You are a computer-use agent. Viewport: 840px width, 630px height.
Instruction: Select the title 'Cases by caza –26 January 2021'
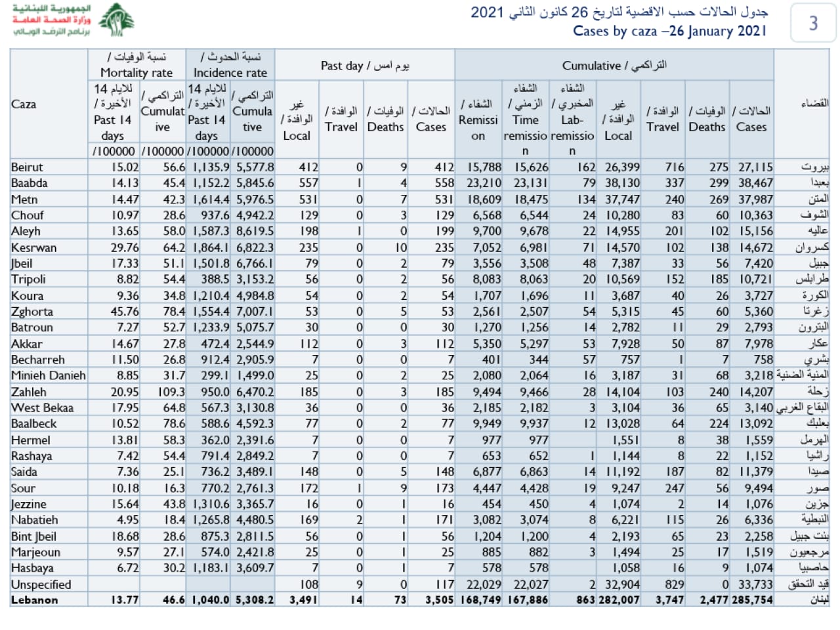[x=670, y=31]
